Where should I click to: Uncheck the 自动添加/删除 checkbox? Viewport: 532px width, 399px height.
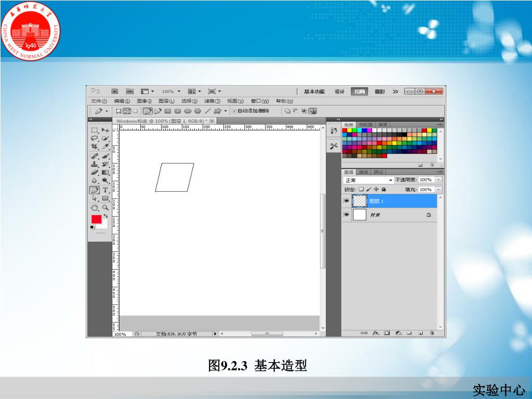pos(234,111)
